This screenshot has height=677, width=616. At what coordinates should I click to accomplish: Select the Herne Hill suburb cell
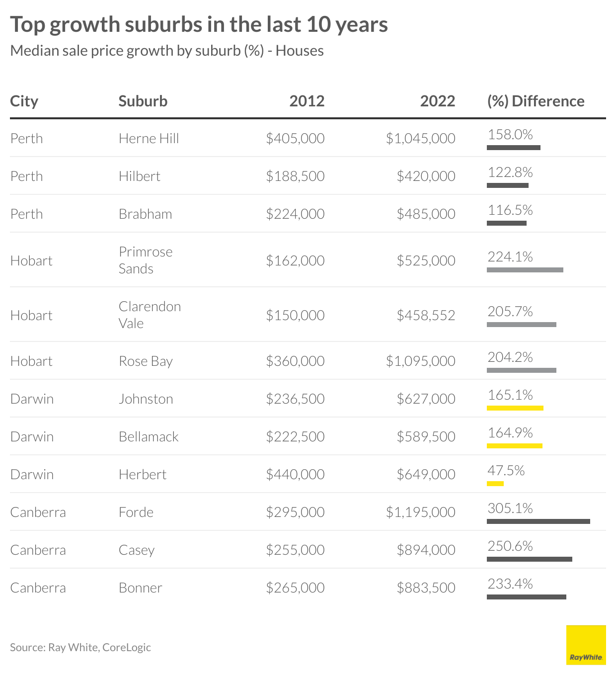149,139
